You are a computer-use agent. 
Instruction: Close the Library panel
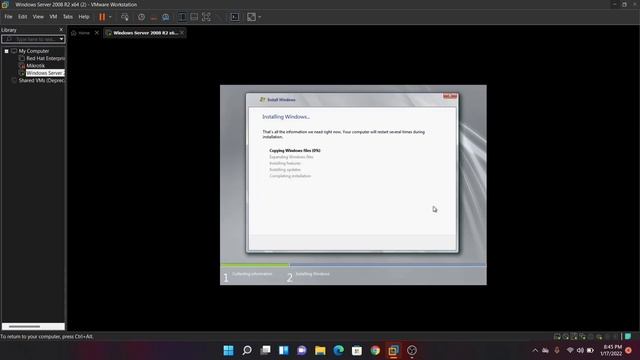(x=61, y=30)
